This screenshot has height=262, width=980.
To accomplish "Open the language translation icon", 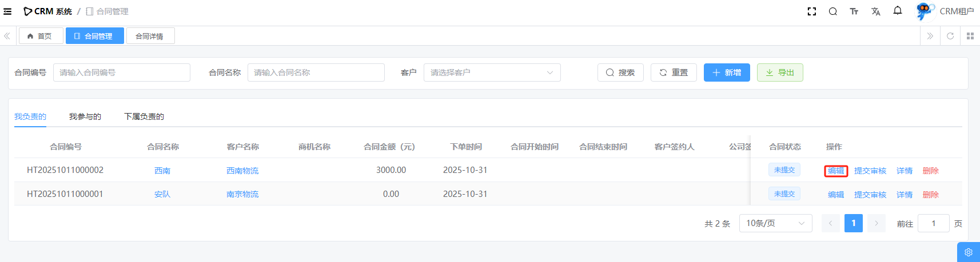I will click(875, 11).
